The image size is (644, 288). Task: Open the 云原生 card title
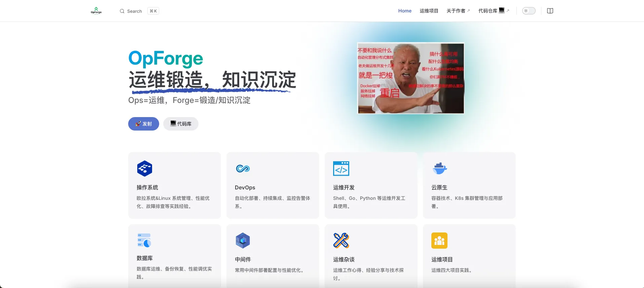[x=439, y=187]
